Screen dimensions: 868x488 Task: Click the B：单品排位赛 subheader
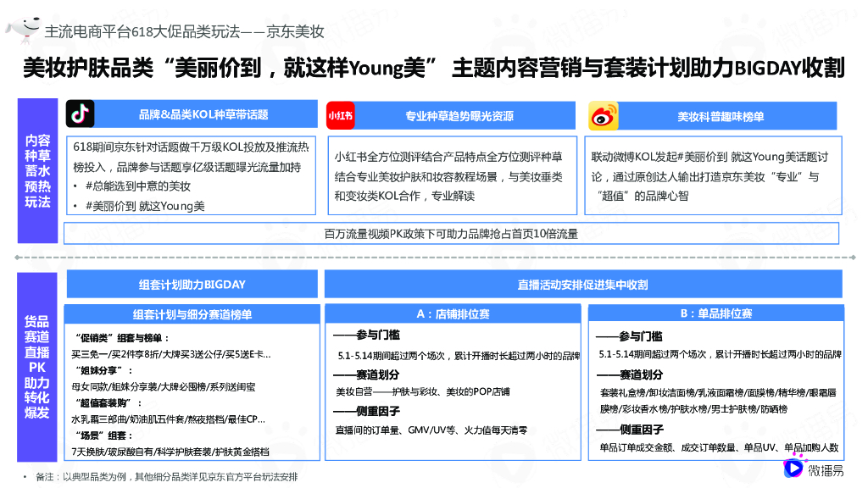pyautogui.click(x=715, y=313)
